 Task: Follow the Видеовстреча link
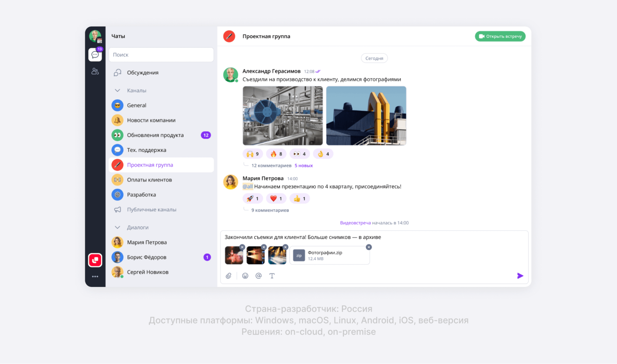[x=355, y=223]
